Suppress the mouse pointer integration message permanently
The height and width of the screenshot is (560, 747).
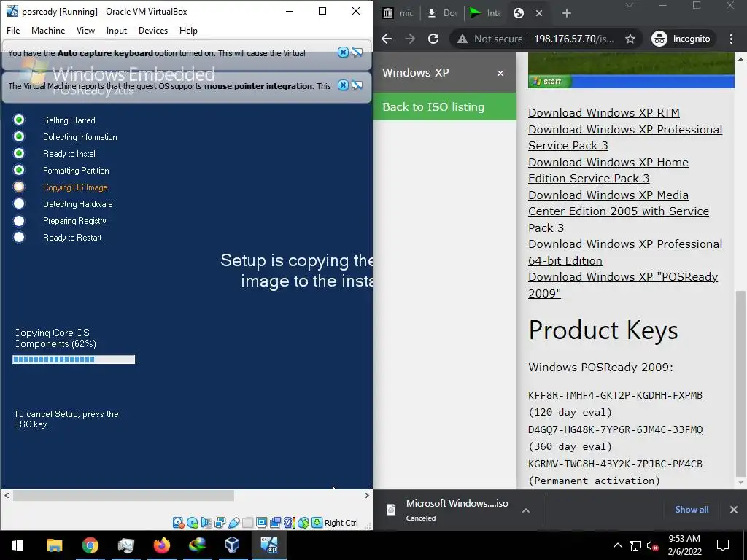coord(357,85)
